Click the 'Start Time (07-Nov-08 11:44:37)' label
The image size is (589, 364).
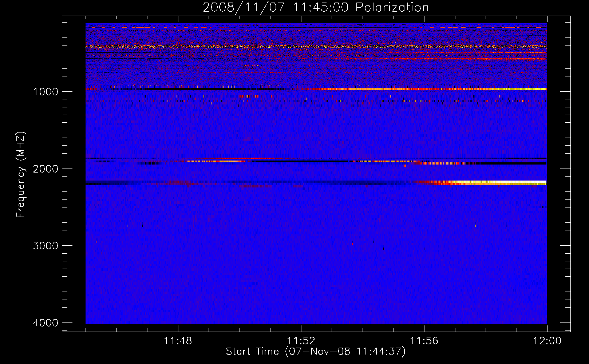click(x=316, y=352)
